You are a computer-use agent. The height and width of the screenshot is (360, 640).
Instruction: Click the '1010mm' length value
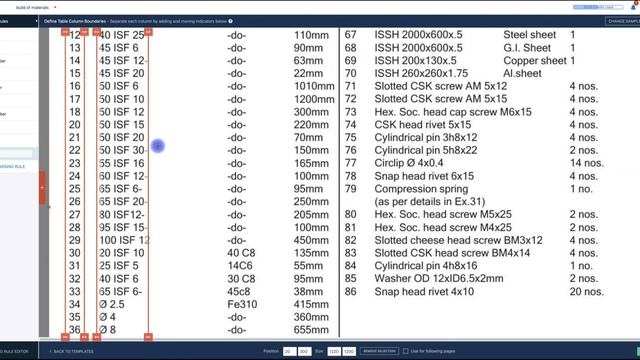[x=314, y=86]
